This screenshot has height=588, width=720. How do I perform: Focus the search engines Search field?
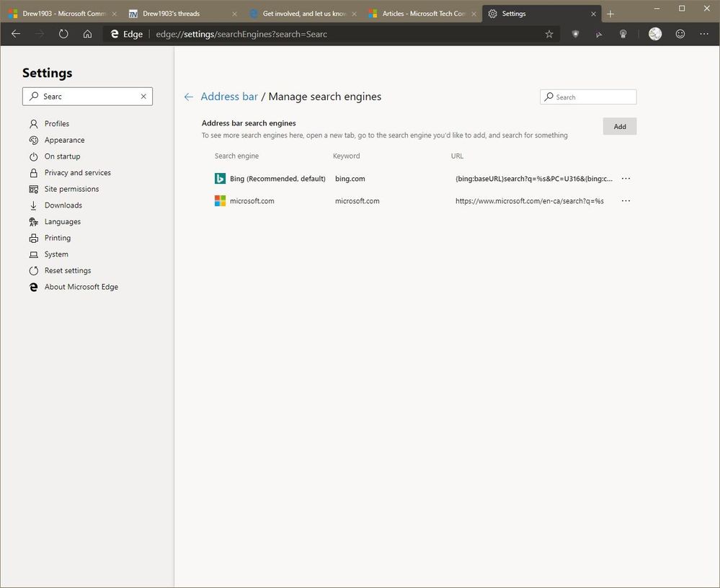click(x=588, y=97)
